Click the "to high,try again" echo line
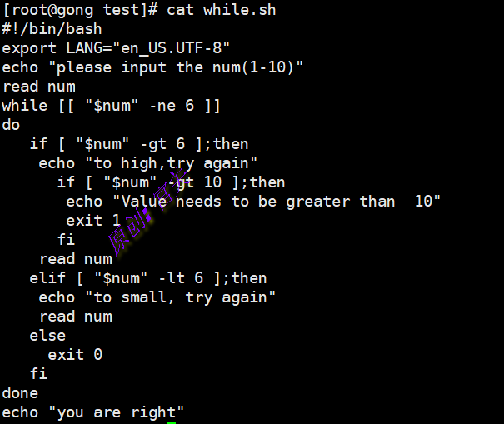The image size is (504, 424). [148, 163]
